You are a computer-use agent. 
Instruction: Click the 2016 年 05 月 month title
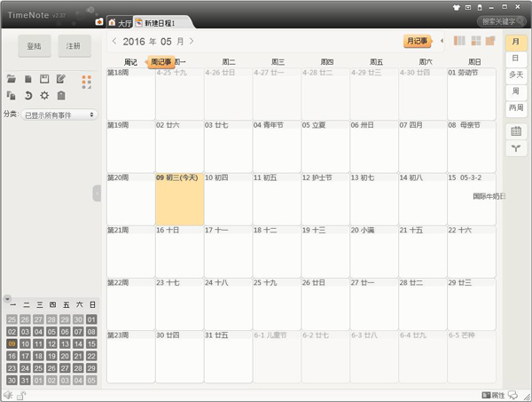point(153,42)
